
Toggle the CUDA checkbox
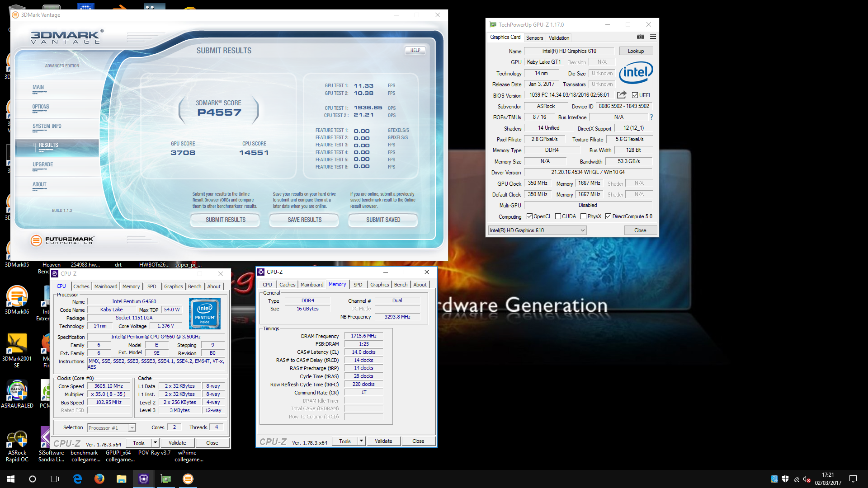(x=558, y=216)
